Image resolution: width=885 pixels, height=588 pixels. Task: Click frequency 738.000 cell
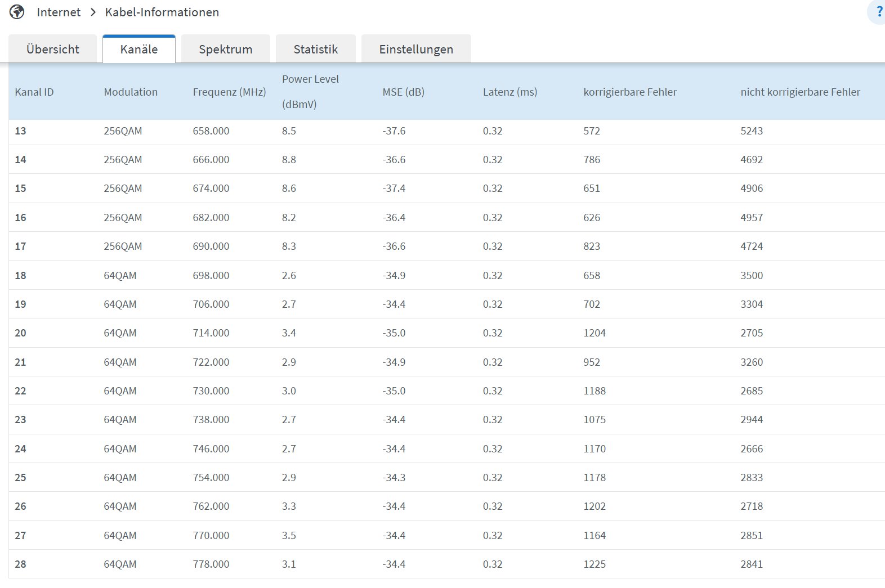click(211, 420)
